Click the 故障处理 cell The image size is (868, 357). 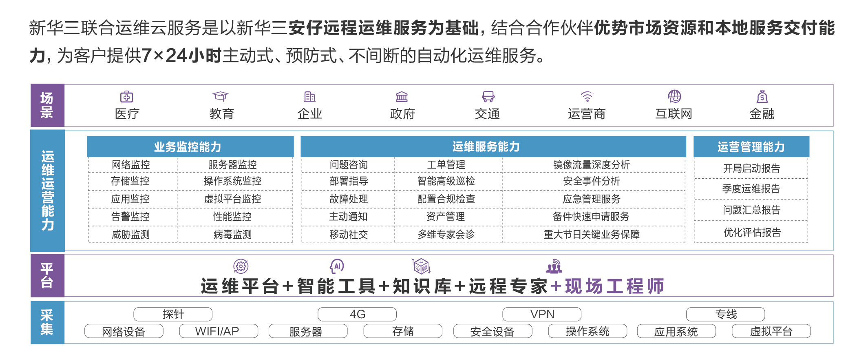(348, 199)
